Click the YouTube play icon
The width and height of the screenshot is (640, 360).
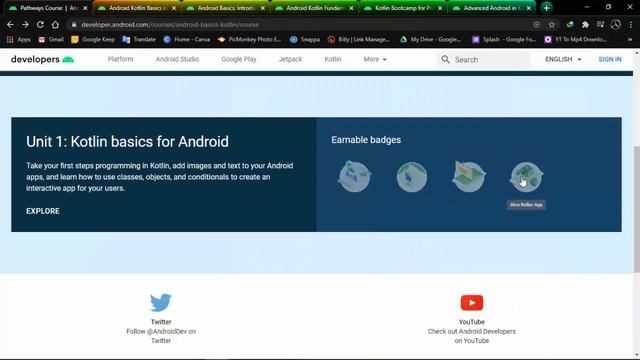pyautogui.click(x=472, y=302)
